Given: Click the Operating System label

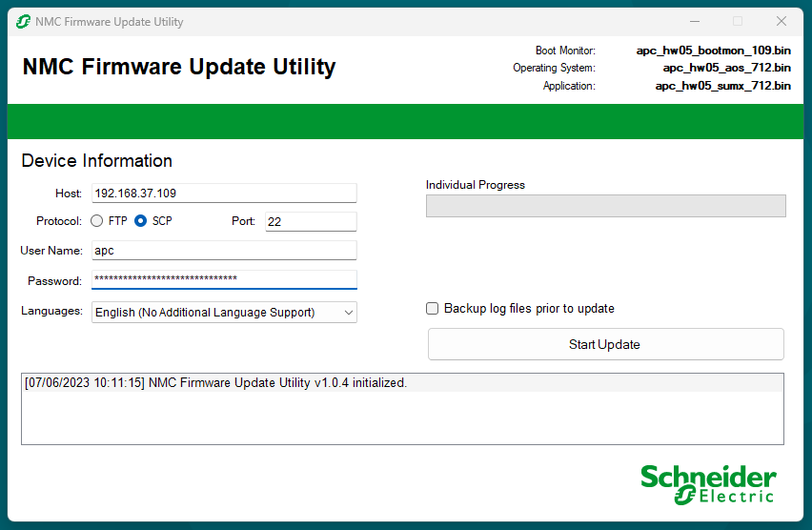Looking at the screenshot, I should [x=554, y=68].
